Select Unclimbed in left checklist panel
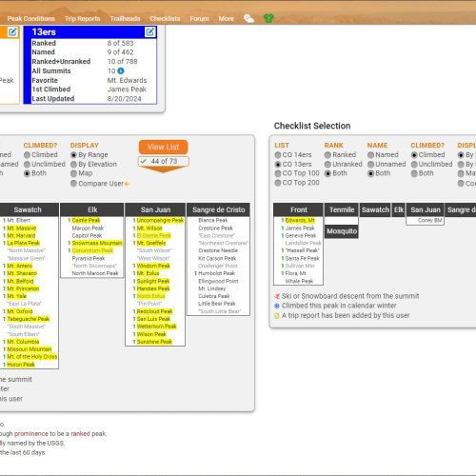The width and height of the screenshot is (476, 476). click(27, 165)
